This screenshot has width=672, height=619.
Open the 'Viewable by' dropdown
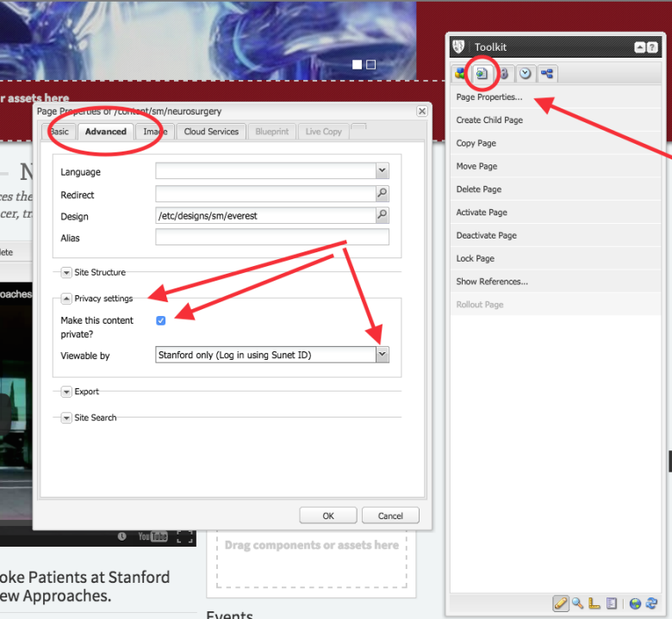[383, 354]
